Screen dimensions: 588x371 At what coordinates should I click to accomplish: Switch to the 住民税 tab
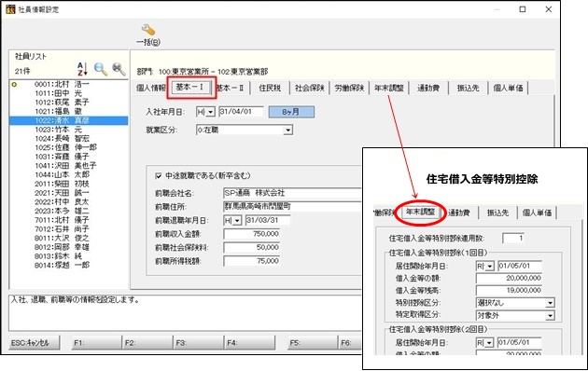pyautogui.click(x=270, y=88)
